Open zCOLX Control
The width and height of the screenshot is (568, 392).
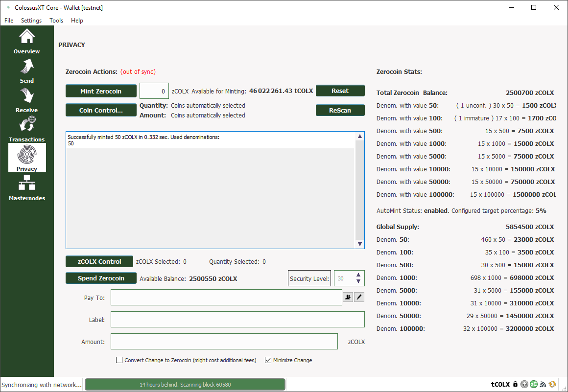tap(99, 261)
